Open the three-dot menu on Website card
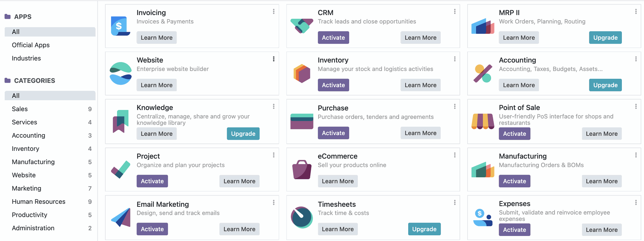Screen dimensions: 644x241 [x=274, y=59]
